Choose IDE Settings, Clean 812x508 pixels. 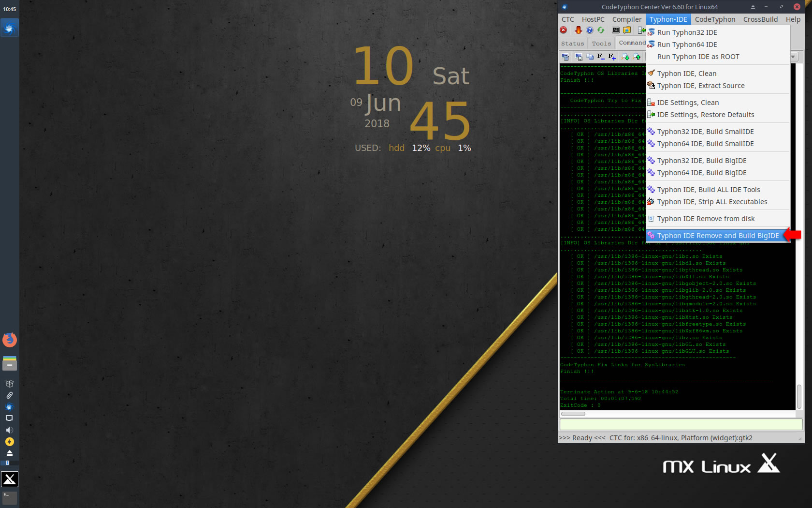click(718, 103)
